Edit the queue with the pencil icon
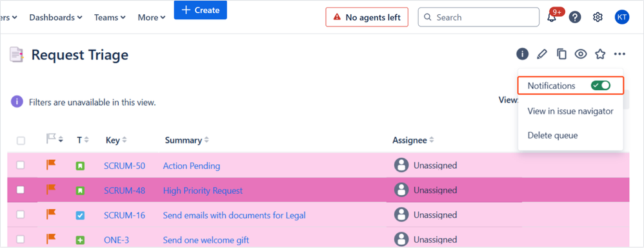Image resolution: width=644 pixels, height=248 pixels. pyautogui.click(x=542, y=53)
